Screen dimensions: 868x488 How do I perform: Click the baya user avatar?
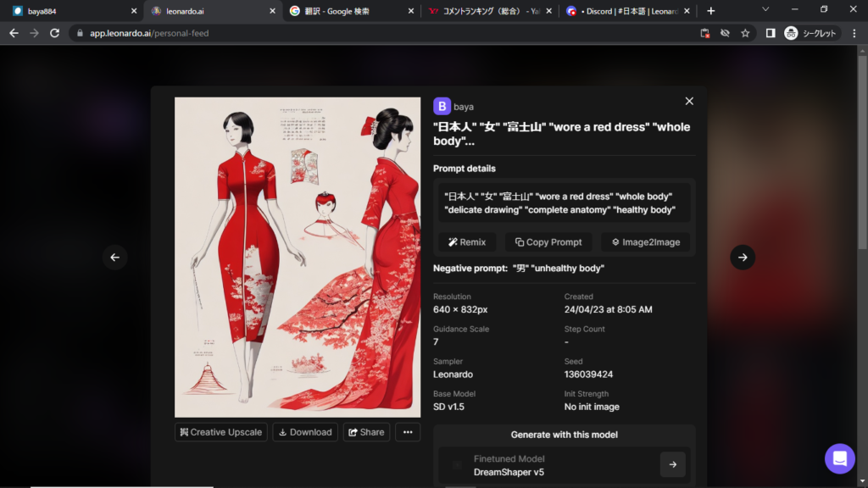click(x=442, y=106)
